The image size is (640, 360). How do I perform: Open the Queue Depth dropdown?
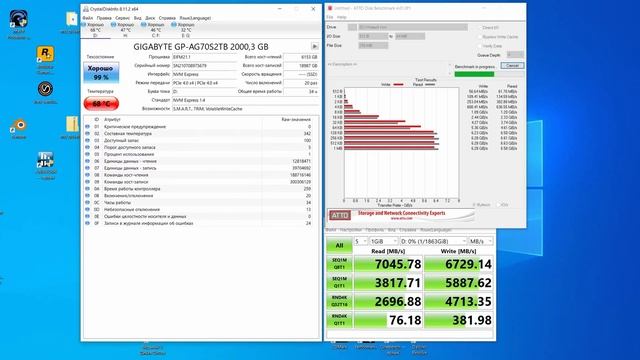coord(515,55)
